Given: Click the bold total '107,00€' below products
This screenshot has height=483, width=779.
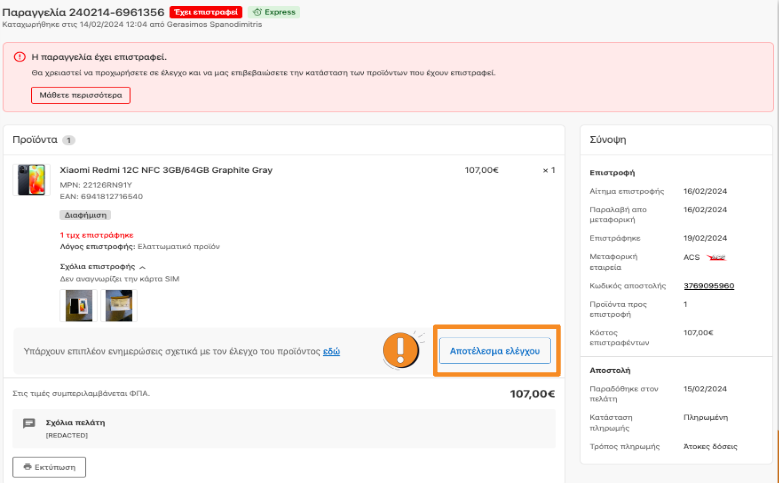Looking at the screenshot, I should coord(532,394).
